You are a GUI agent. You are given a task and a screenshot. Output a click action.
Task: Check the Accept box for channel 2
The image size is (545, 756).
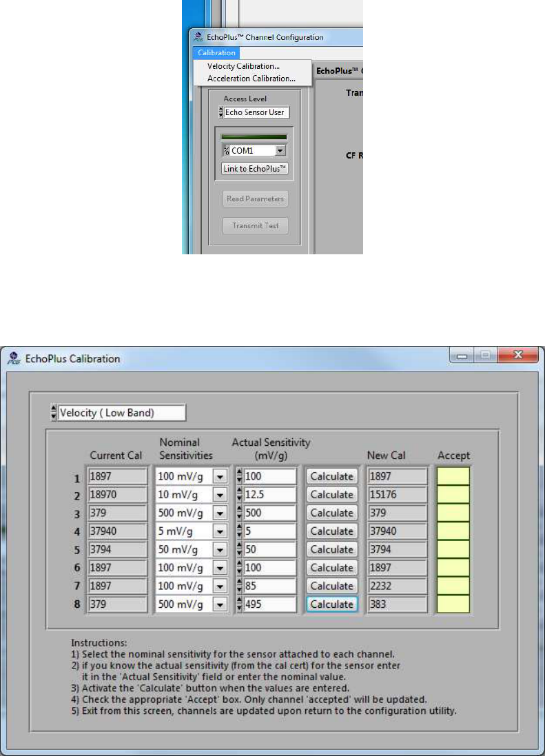[453, 495]
